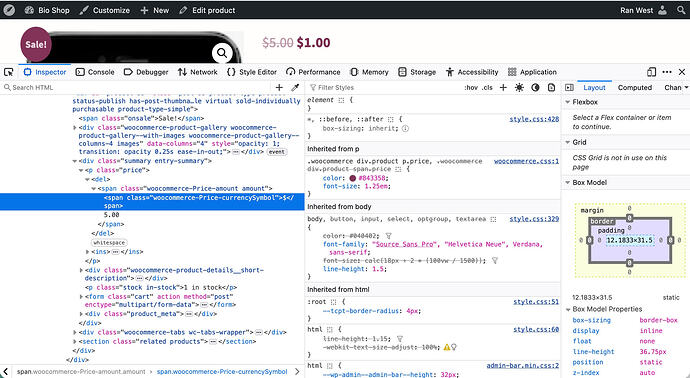
Task: Click the event badge on gallery div
Action: click(x=277, y=152)
